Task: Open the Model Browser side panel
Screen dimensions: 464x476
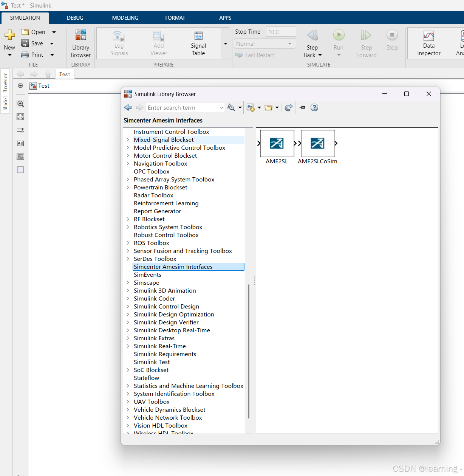Action: point(5,91)
